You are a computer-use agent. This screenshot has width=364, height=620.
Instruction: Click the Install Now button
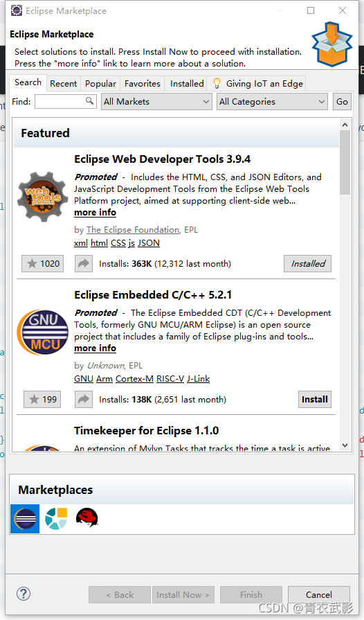(183, 594)
